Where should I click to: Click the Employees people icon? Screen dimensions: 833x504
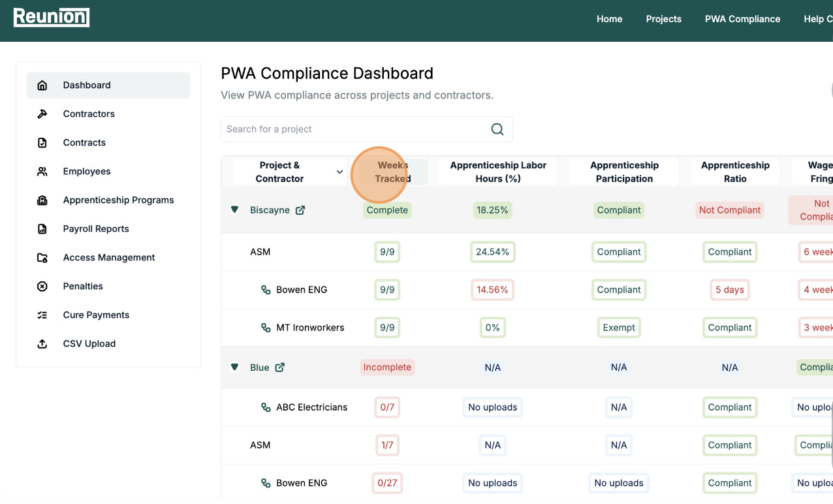click(x=42, y=172)
